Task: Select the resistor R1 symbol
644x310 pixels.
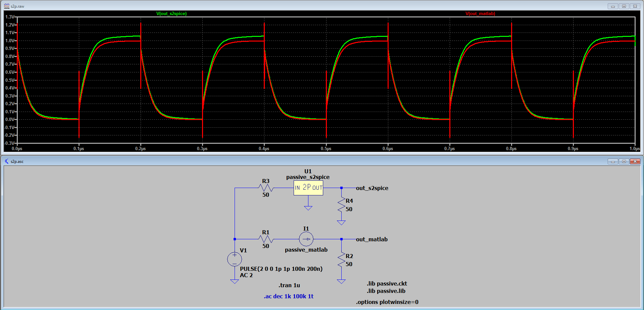Action: [265, 239]
